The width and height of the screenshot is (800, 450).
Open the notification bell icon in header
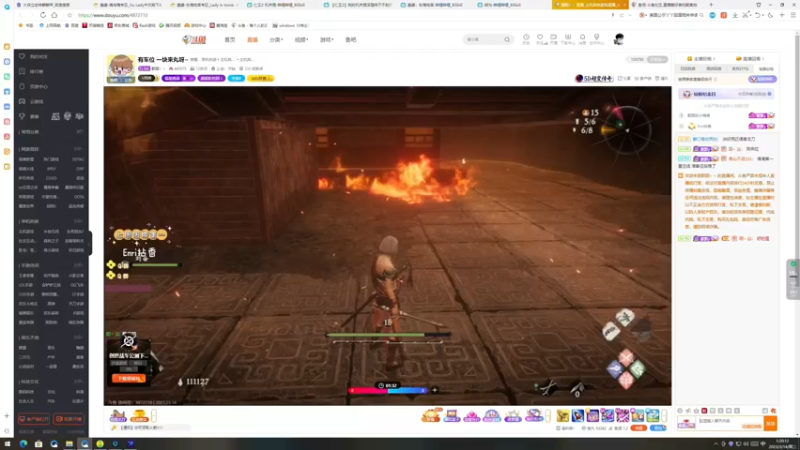[x=582, y=38]
